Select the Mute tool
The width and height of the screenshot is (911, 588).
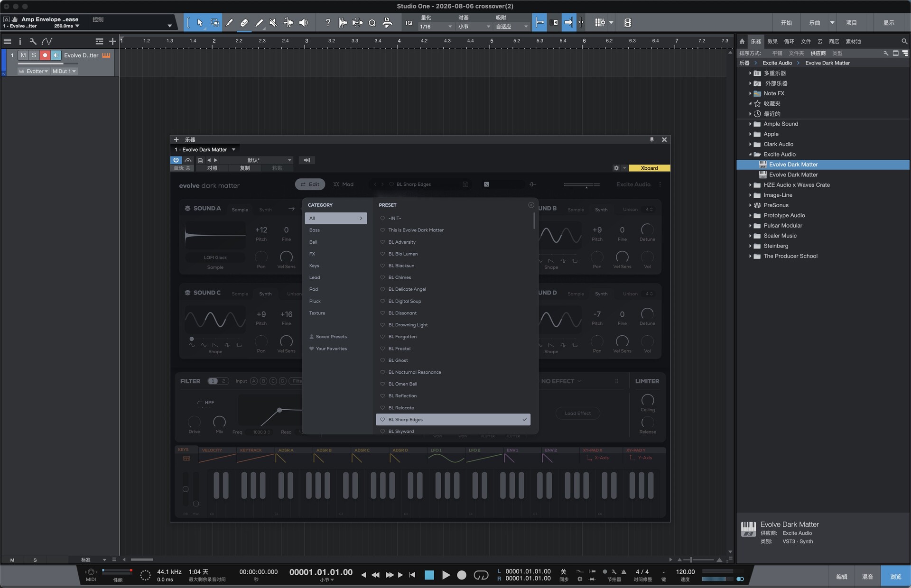273,22
